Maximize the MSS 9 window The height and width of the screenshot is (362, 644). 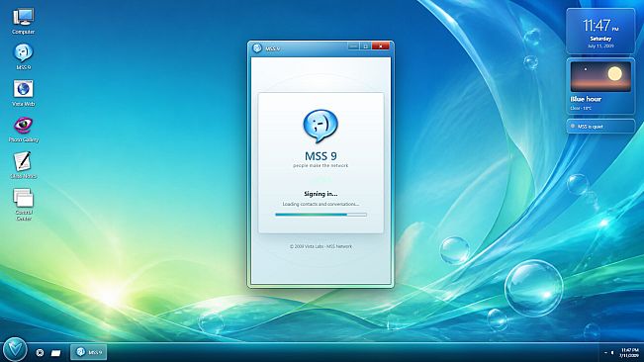[365, 45]
